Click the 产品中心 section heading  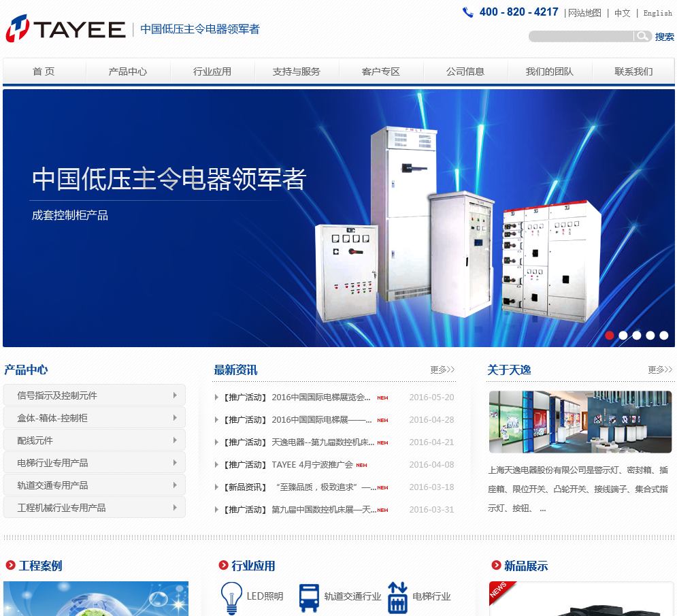(26, 370)
